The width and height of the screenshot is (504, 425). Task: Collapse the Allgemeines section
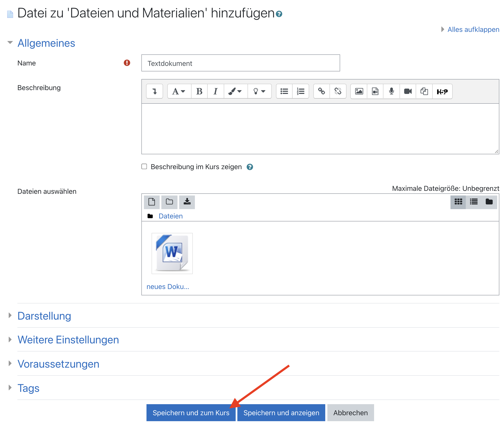pos(46,43)
